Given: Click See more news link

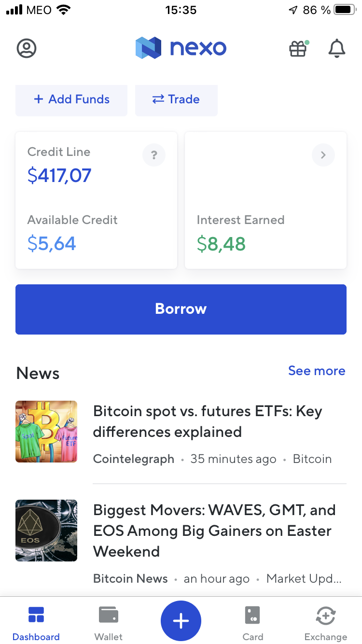Looking at the screenshot, I should coord(317,371).
